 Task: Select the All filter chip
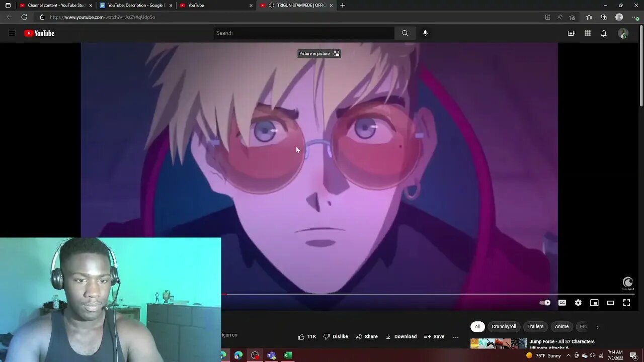point(477,327)
